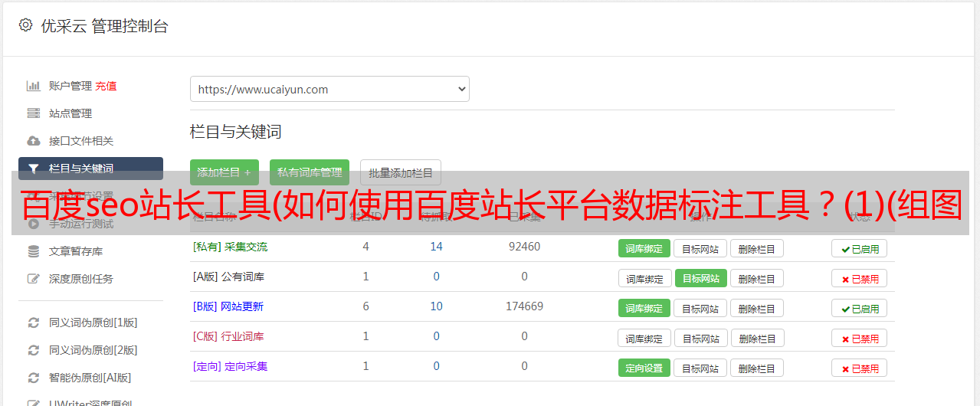Click 词库绑定 for 采集交流 row
The height and width of the screenshot is (406, 980).
click(x=644, y=248)
